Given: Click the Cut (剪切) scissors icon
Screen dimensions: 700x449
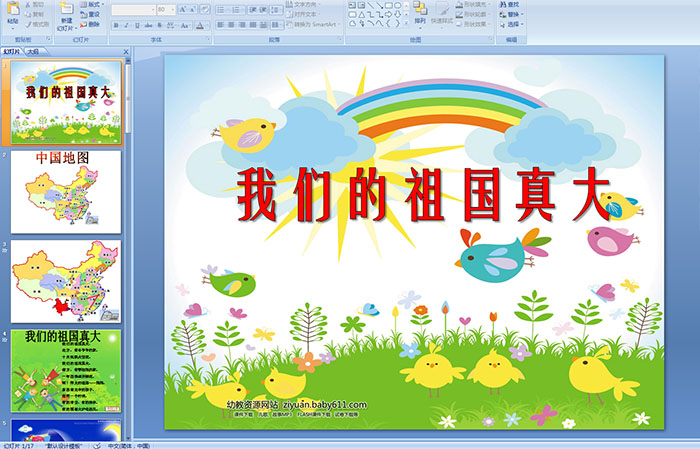Looking at the screenshot, I should pyautogui.click(x=28, y=5).
